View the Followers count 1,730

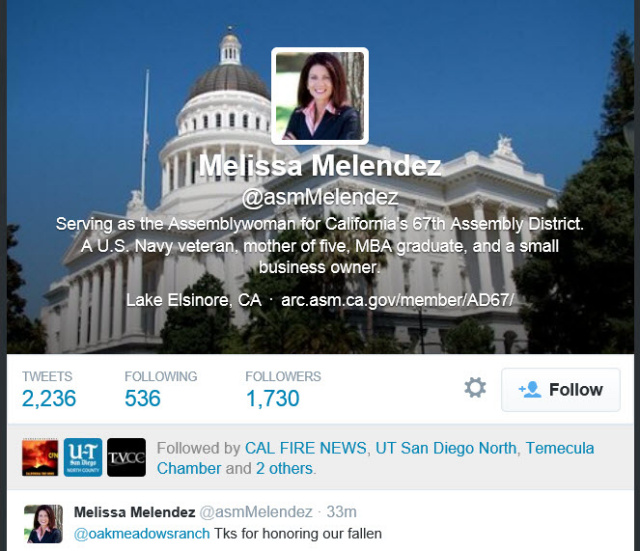273,398
